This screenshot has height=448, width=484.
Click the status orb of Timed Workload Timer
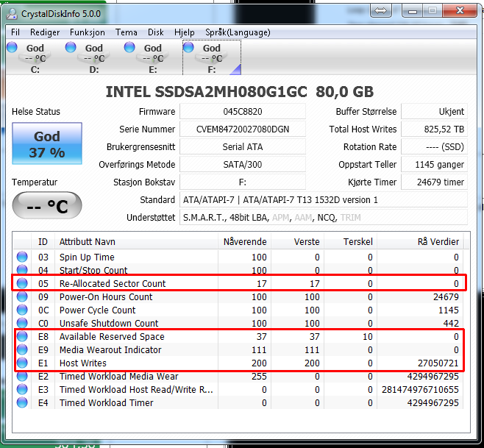(x=22, y=402)
